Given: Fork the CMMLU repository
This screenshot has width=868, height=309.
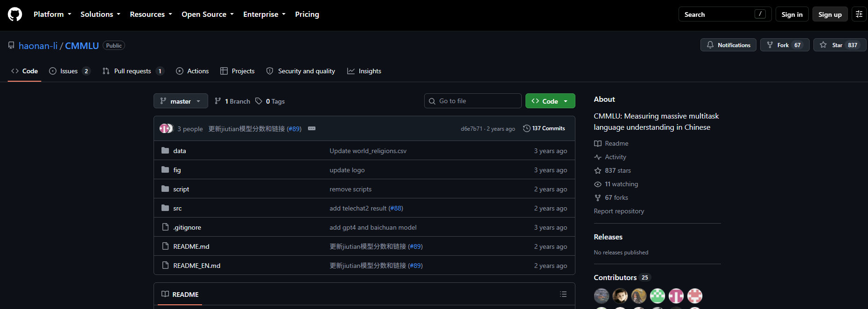Looking at the screenshot, I should (785, 45).
